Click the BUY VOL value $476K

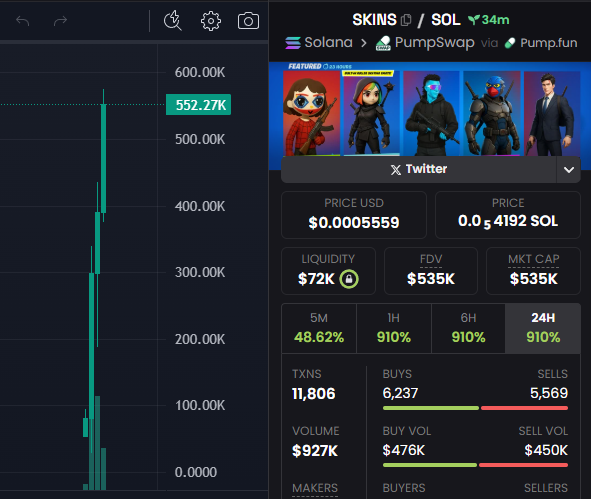pos(404,450)
